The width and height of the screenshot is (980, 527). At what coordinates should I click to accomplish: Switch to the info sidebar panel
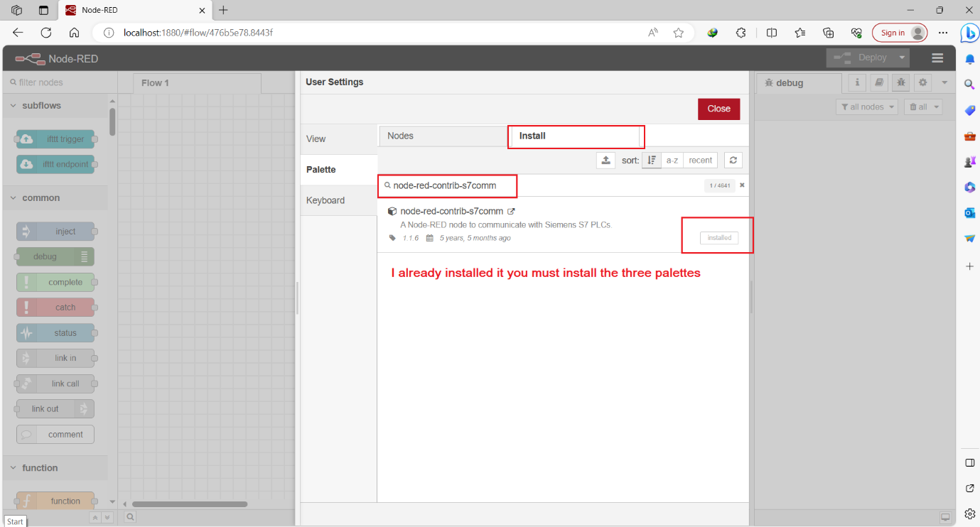click(x=857, y=82)
